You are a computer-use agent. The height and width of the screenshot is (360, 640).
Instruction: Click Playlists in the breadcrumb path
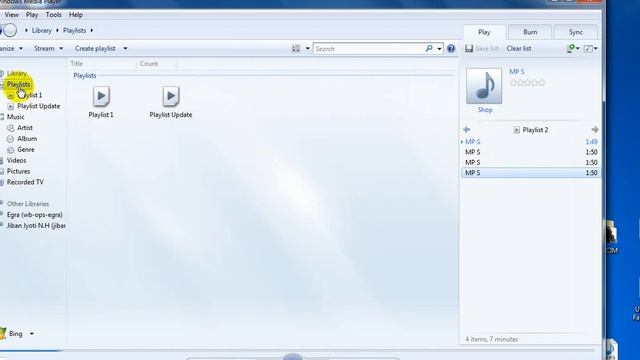pyautogui.click(x=74, y=31)
